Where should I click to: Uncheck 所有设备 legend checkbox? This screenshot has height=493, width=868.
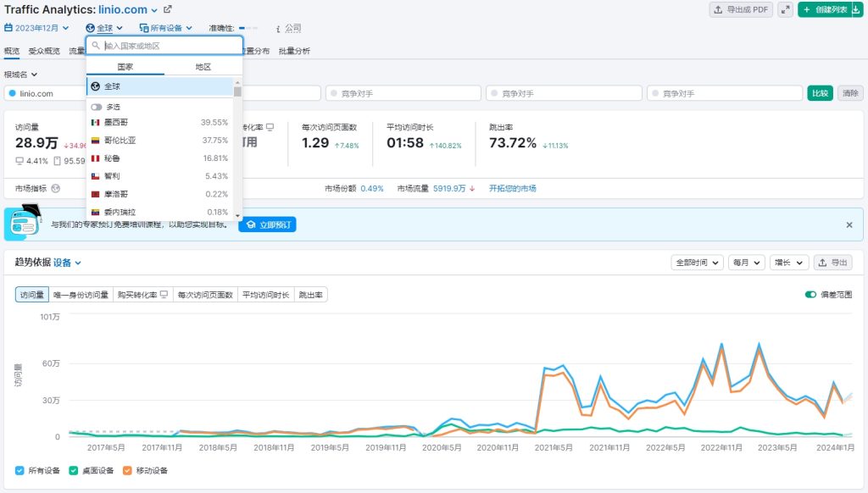[x=20, y=471]
